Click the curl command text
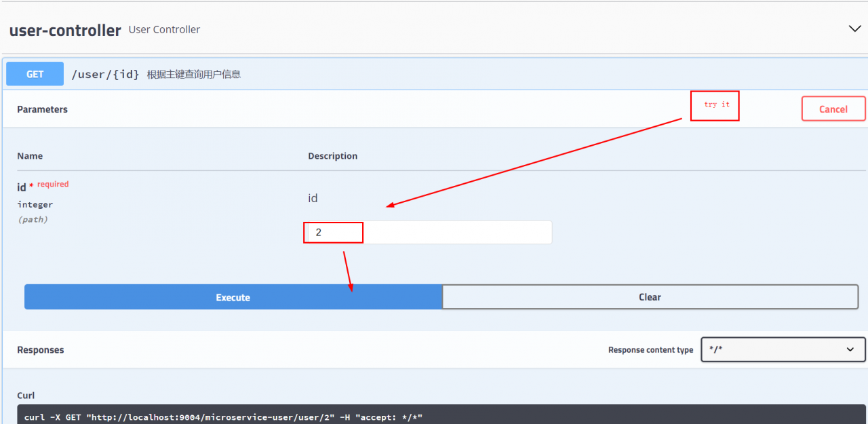The width and height of the screenshot is (868, 424). coord(223,417)
